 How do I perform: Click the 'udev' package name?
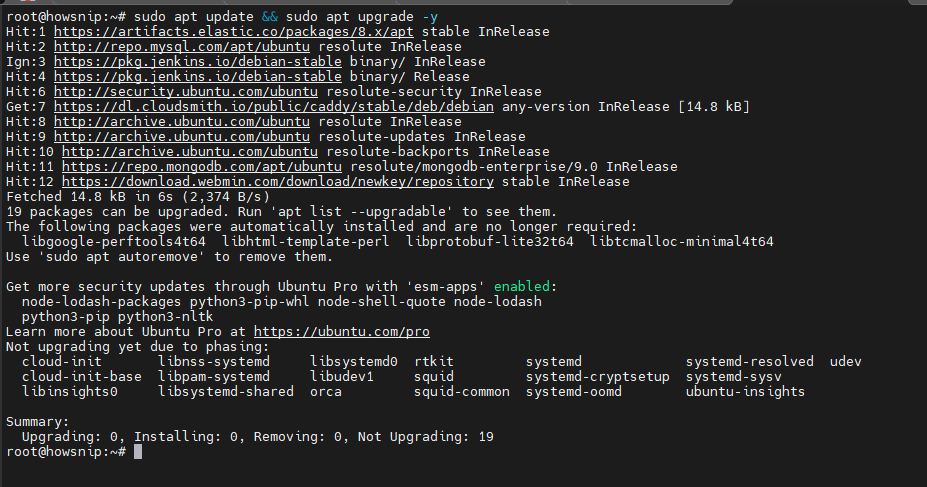pyautogui.click(x=846, y=362)
